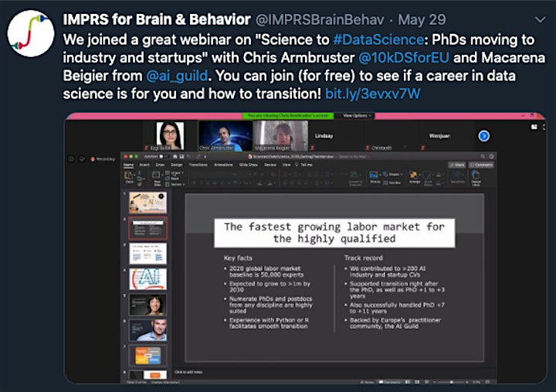556x392 pixels.
Task: Open the Slide Show ribbon tab
Action: (248, 165)
